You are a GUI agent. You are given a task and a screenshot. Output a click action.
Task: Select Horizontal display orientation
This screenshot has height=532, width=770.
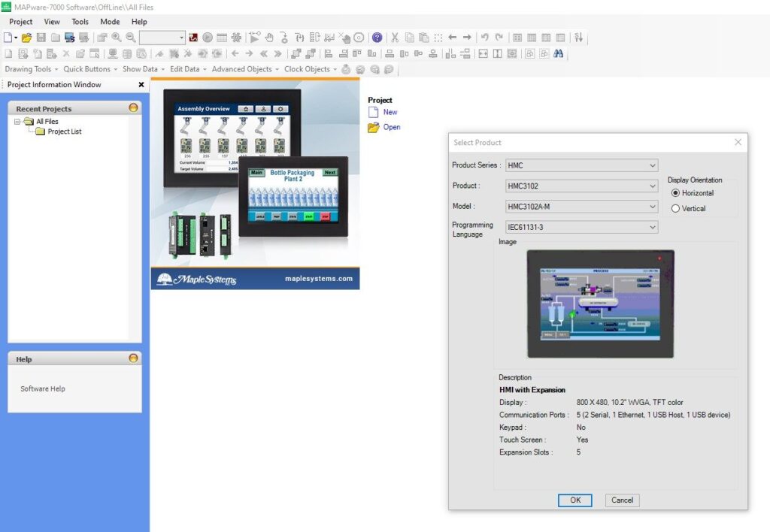(675, 193)
